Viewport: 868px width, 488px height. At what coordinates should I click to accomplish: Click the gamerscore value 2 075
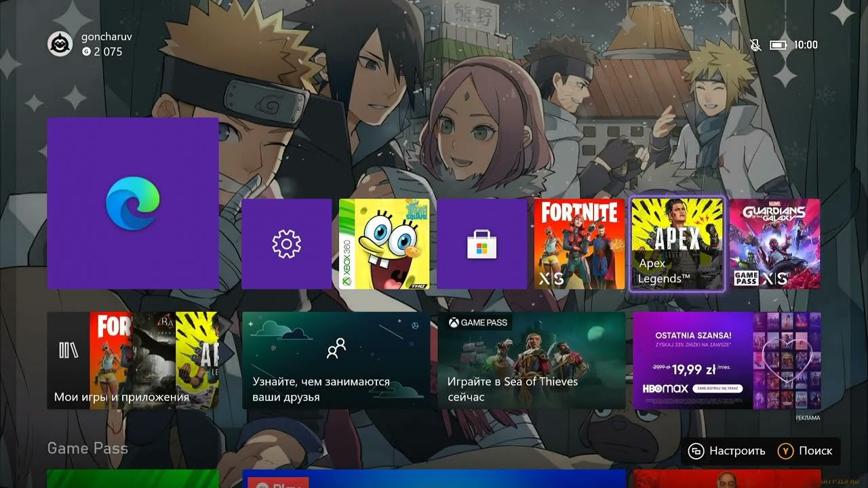[x=108, y=52]
